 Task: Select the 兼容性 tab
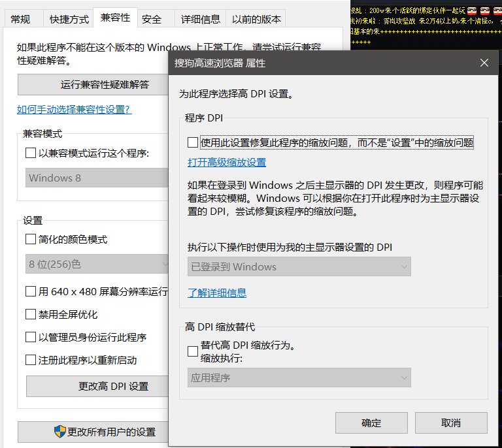click(x=115, y=17)
